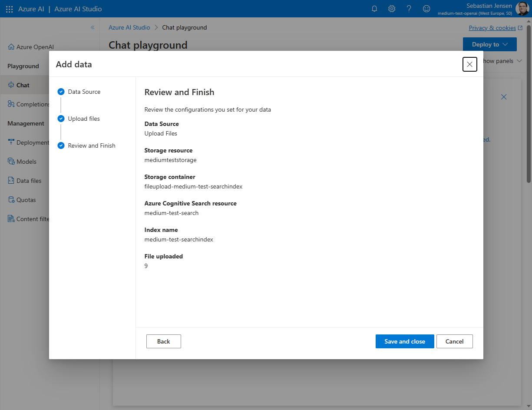Click the Save and close button
Viewport: 532px width, 410px height.
[404, 341]
